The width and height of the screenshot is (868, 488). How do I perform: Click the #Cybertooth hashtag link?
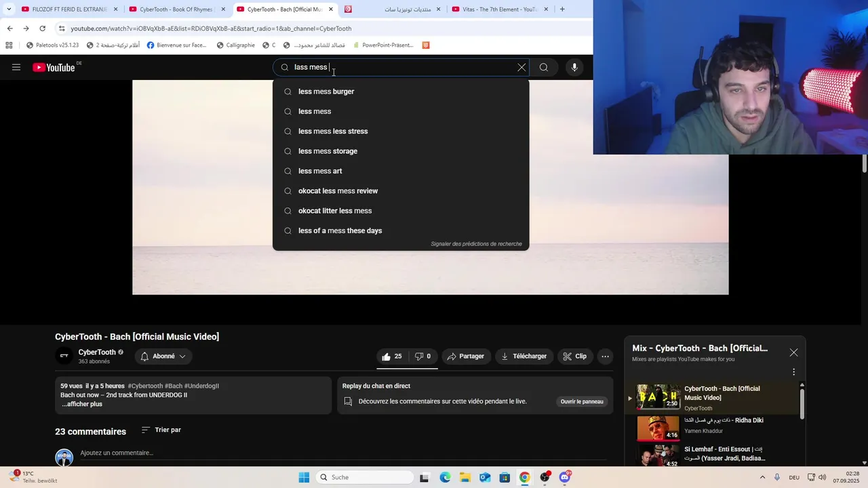[x=145, y=386]
